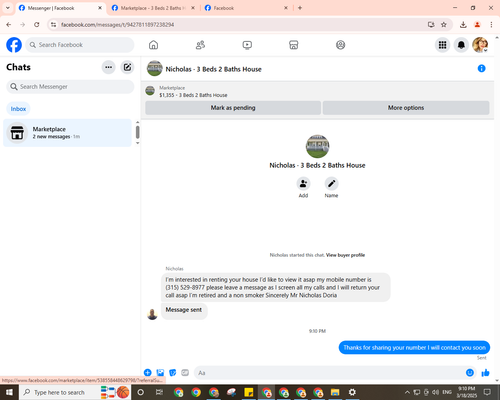This screenshot has height=400, width=500.
Task: Open the Groups icon in top navigation
Action: [340, 45]
